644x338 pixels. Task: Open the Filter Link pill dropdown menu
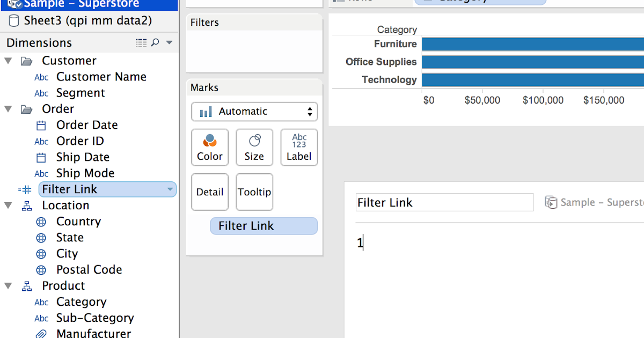(170, 189)
